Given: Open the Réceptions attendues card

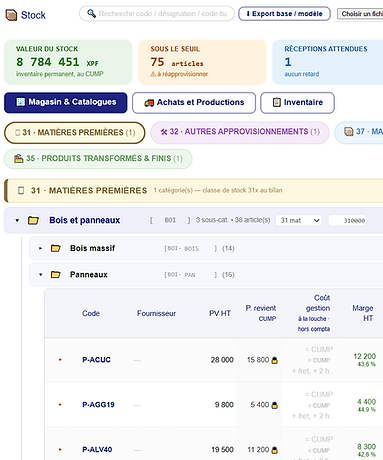Looking at the screenshot, I should click(x=328, y=62).
